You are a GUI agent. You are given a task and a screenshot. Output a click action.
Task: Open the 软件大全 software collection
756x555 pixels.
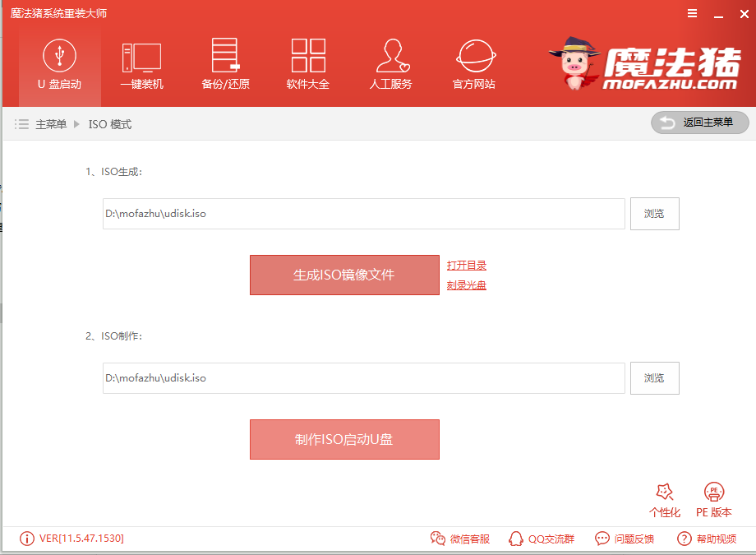click(308, 64)
